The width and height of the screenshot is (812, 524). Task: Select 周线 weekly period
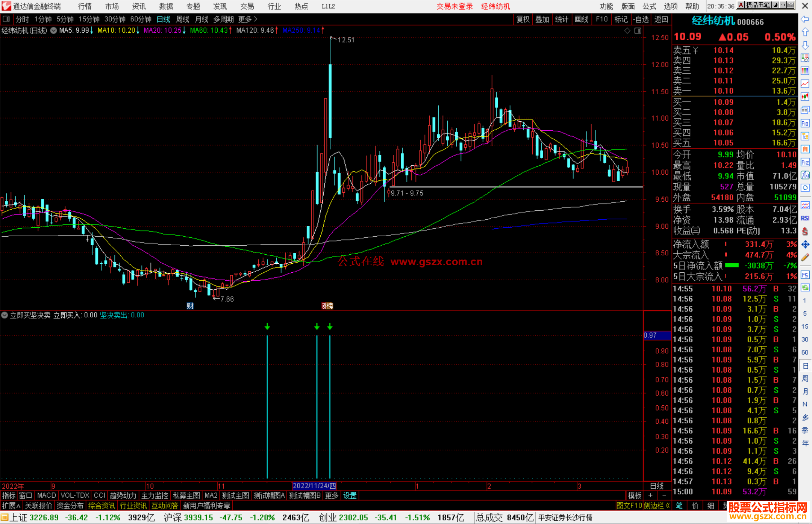pos(183,19)
